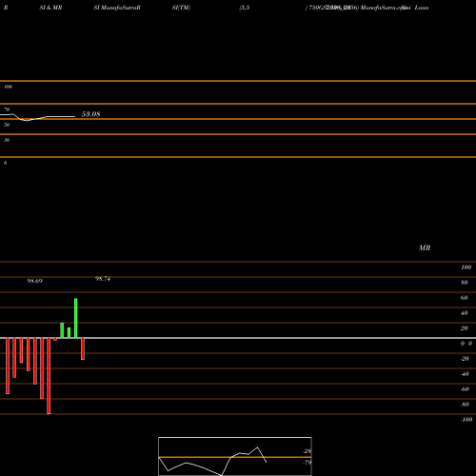Click the red bar after the green bars
The width and height of the screenshot is (476, 476).
click(83, 348)
